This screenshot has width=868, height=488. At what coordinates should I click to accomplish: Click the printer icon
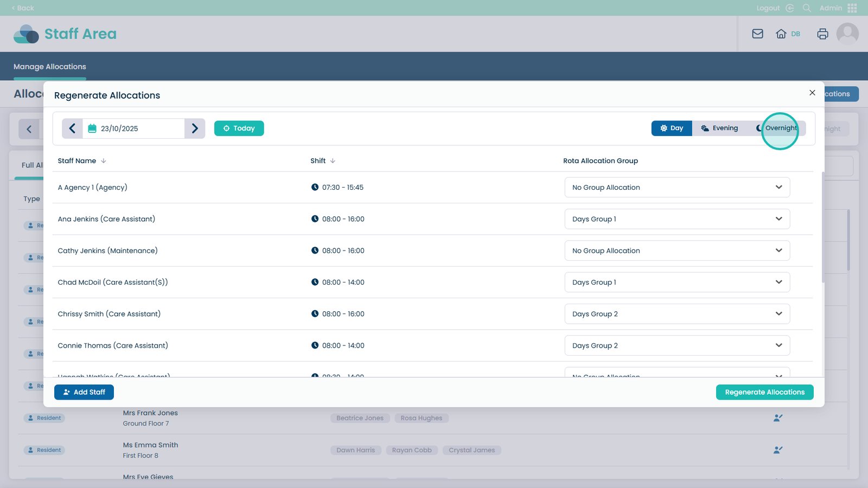822,34
